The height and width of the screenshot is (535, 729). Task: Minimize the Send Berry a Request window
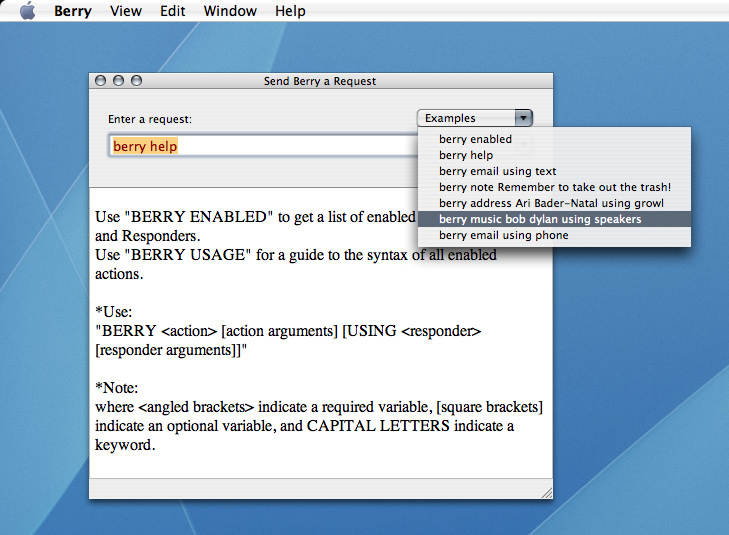click(118, 80)
